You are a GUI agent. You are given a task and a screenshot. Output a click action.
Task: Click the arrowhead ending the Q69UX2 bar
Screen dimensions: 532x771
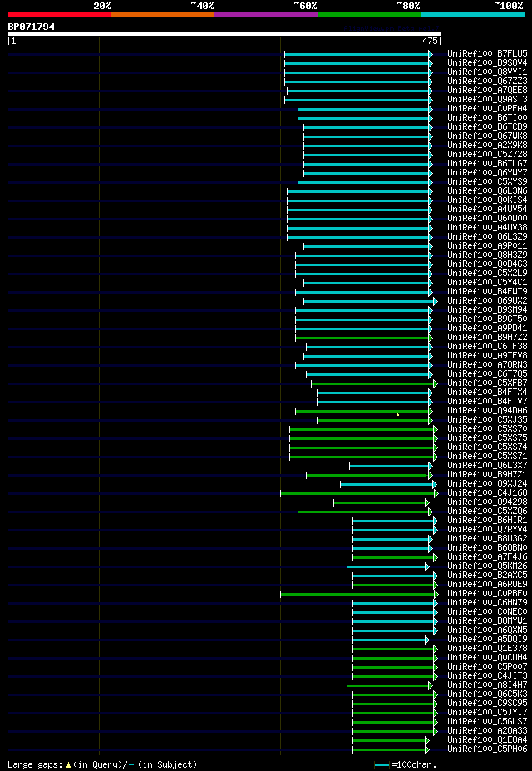pyautogui.click(x=436, y=301)
